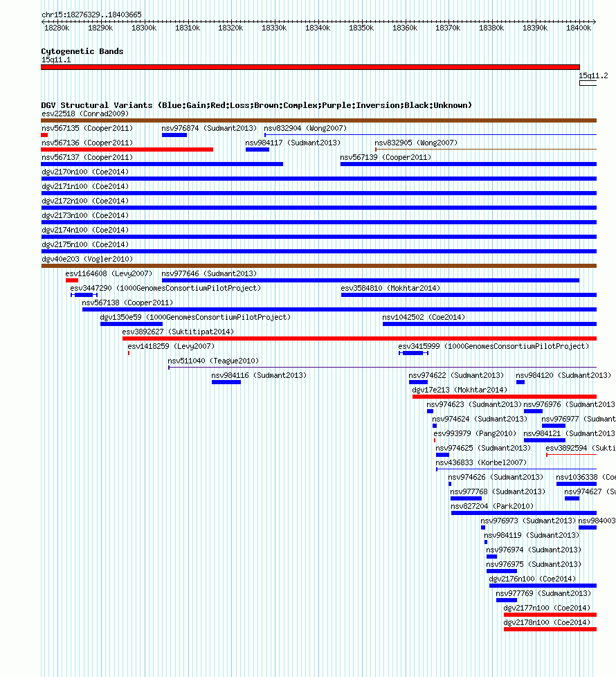Image resolution: width=616 pixels, height=677 pixels.
Task: Click dgv40e203 (Vogler2010) label
Action: (x=87, y=259)
